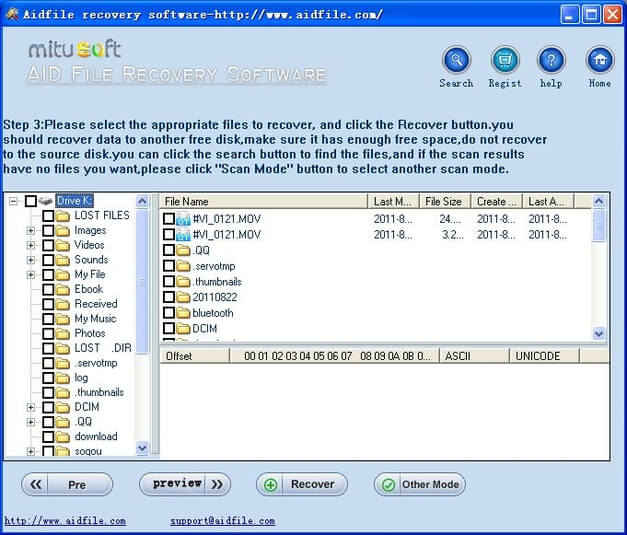Click the Other Mode button

(419, 484)
